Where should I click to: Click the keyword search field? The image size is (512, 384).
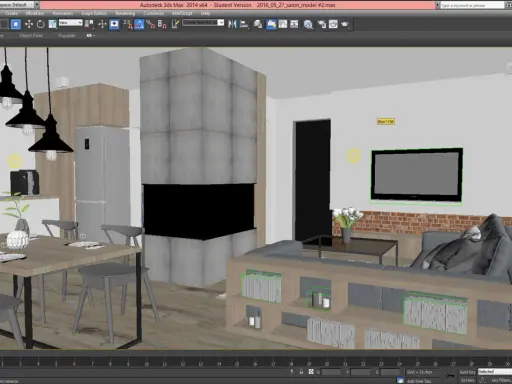pos(472,5)
